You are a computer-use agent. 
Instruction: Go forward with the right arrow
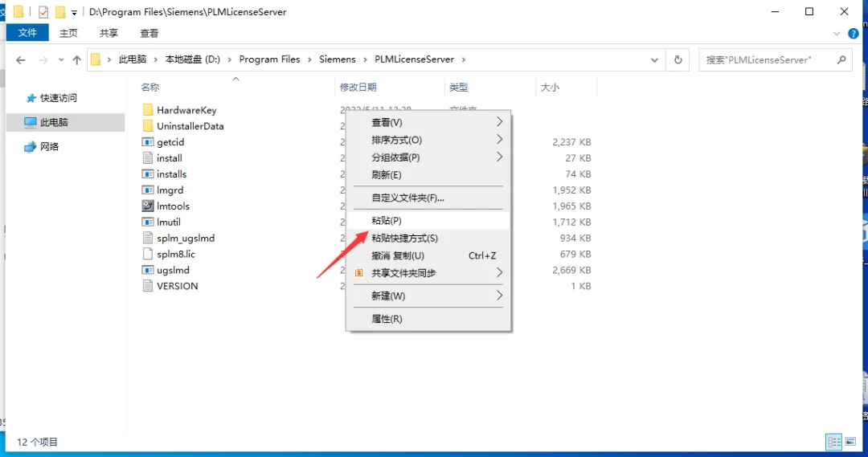click(x=43, y=59)
